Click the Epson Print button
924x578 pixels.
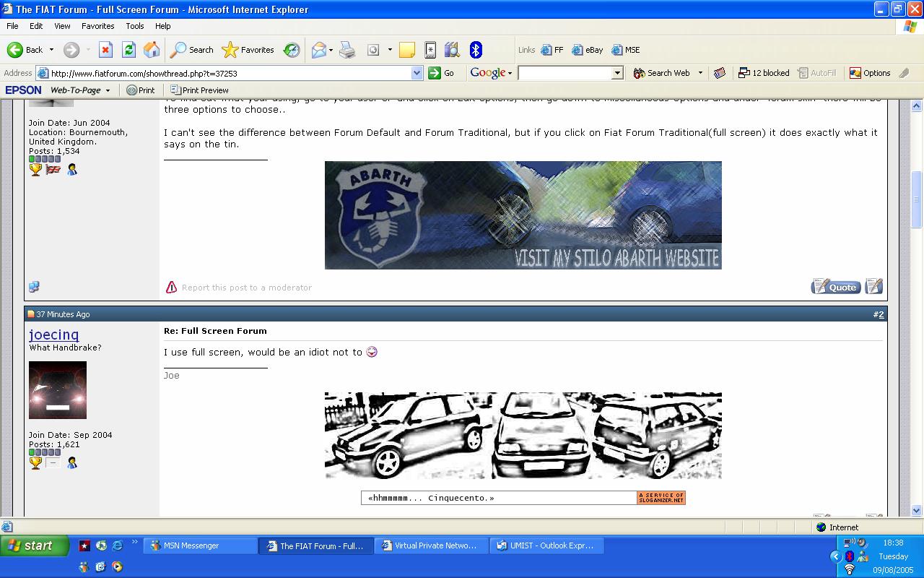(141, 90)
